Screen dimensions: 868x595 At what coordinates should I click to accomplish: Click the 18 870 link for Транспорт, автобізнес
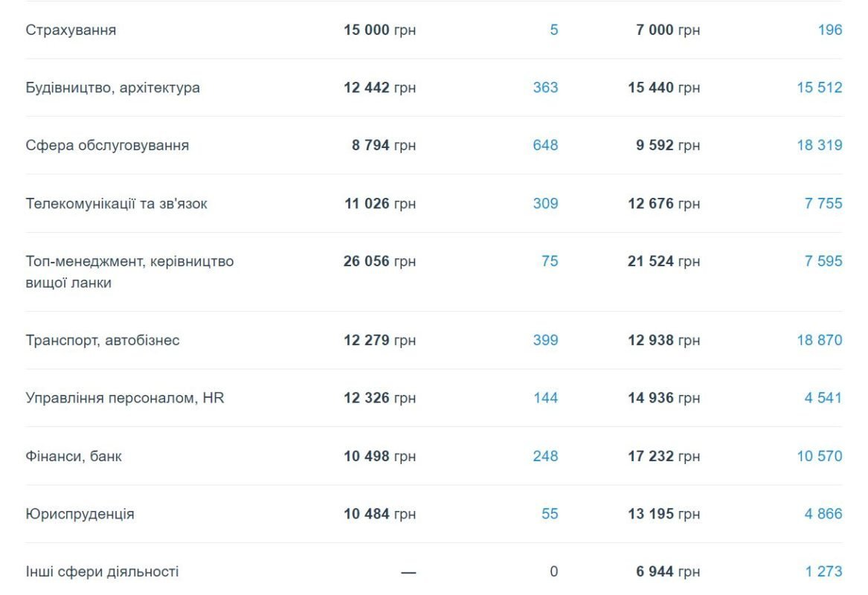point(819,340)
